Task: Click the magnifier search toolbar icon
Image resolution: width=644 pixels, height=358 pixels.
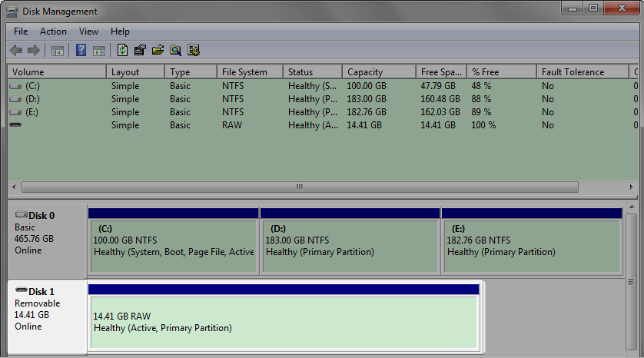Action: pos(176,51)
